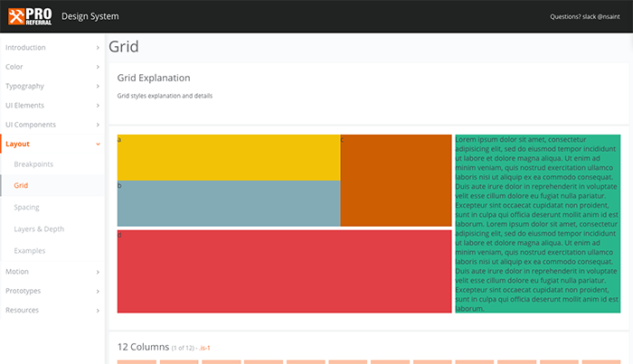Go to Breakpoints under Layout
The image size is (633, 364).
[x=33, y=164]
